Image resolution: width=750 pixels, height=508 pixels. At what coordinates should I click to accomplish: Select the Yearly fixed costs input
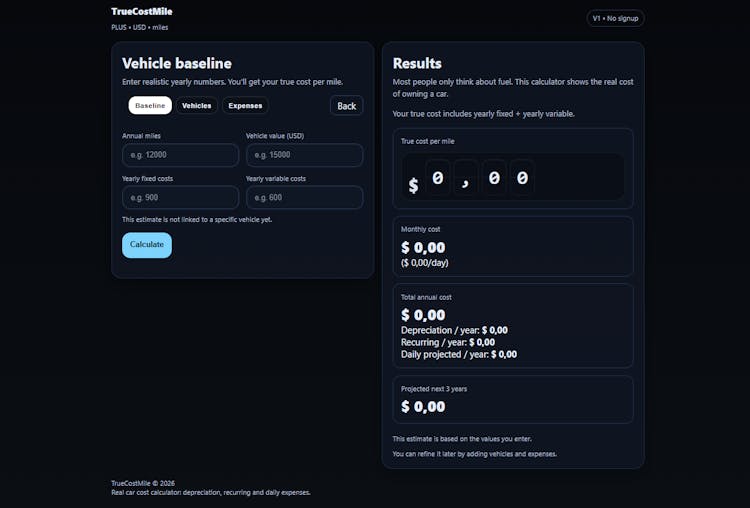click(180, 197)
